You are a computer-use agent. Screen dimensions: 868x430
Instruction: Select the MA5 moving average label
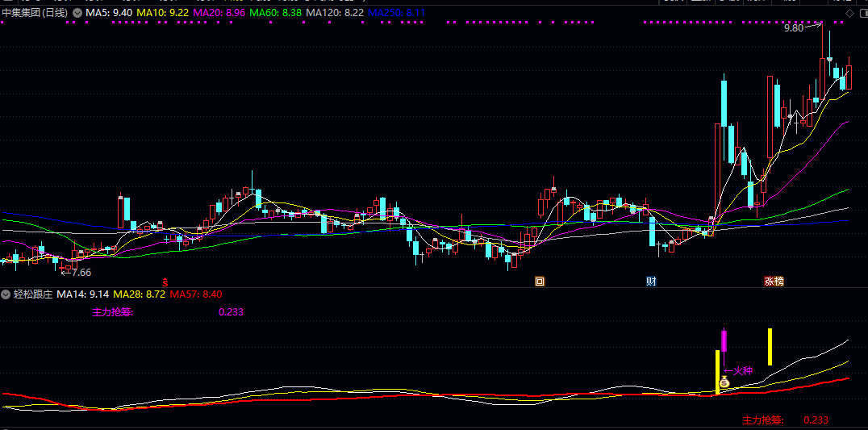(x=109, y=14)
